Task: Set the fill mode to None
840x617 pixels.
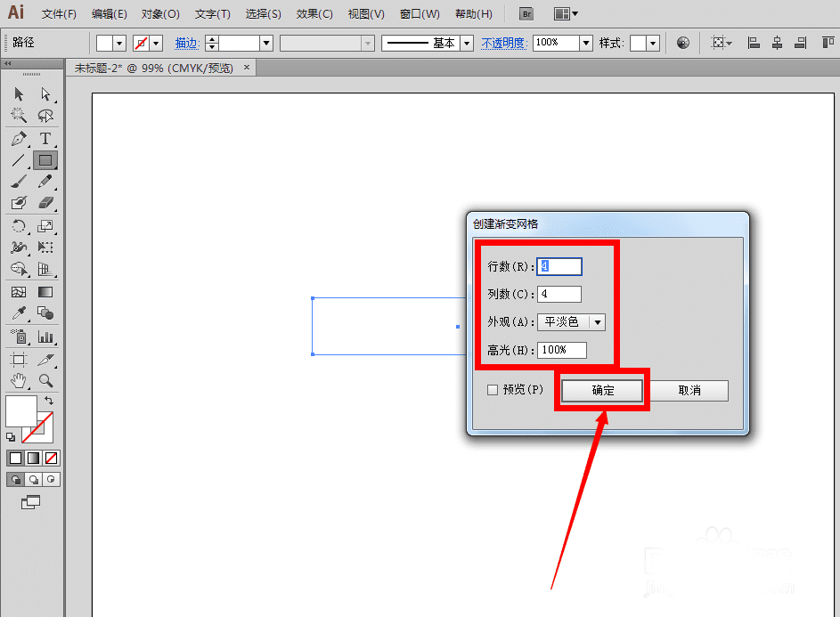Action: (52, 458)
